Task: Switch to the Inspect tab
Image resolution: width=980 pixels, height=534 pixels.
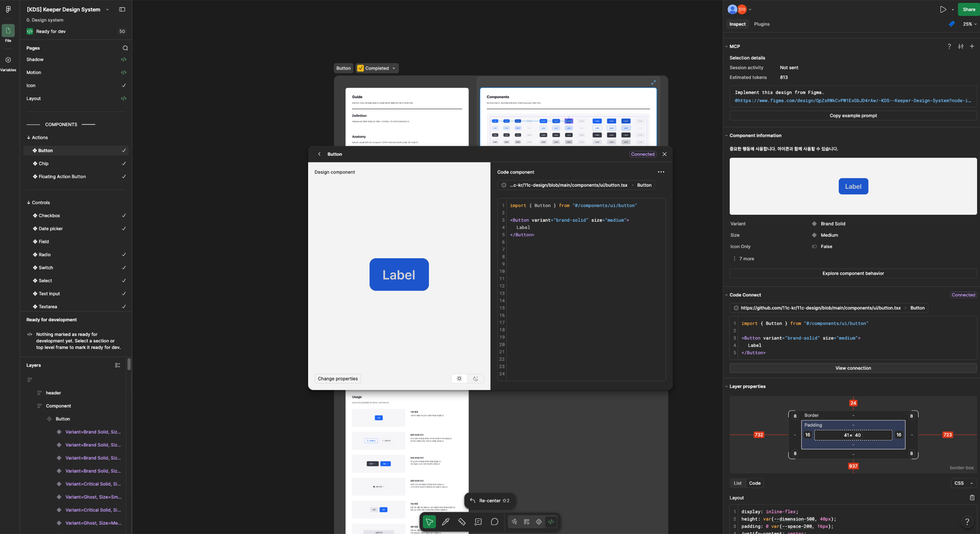Action: coord(737,24)
